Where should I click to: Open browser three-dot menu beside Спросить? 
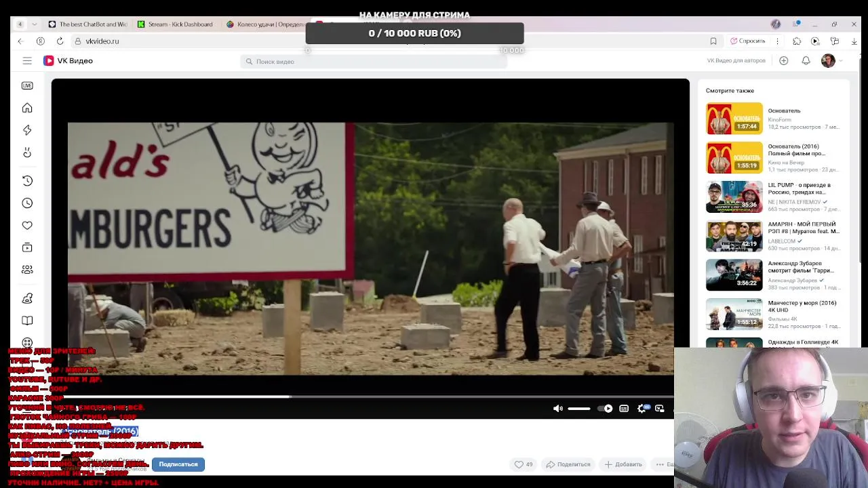[x=776, y=41]
